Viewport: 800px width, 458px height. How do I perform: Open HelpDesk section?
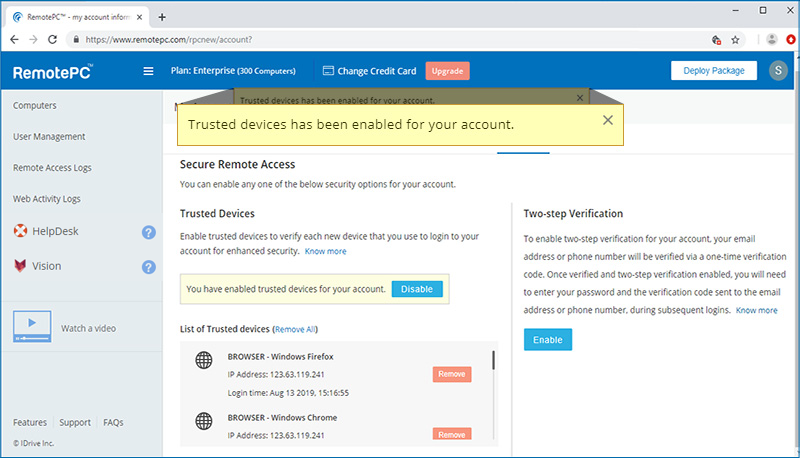(55, 231)
